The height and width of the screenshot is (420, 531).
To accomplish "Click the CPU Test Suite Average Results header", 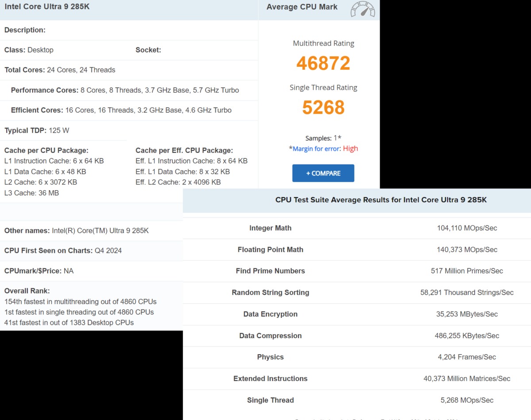I will (381, 200).
